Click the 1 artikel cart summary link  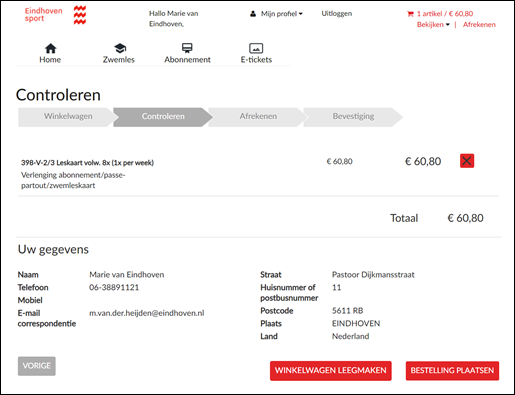coord(445,14)
